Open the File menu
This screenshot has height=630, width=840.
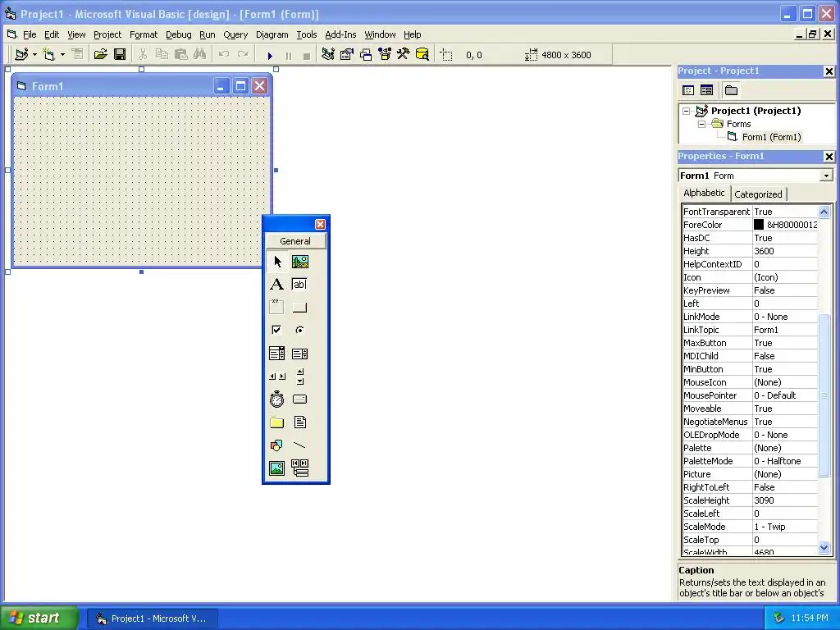click(x=30, y=34)
